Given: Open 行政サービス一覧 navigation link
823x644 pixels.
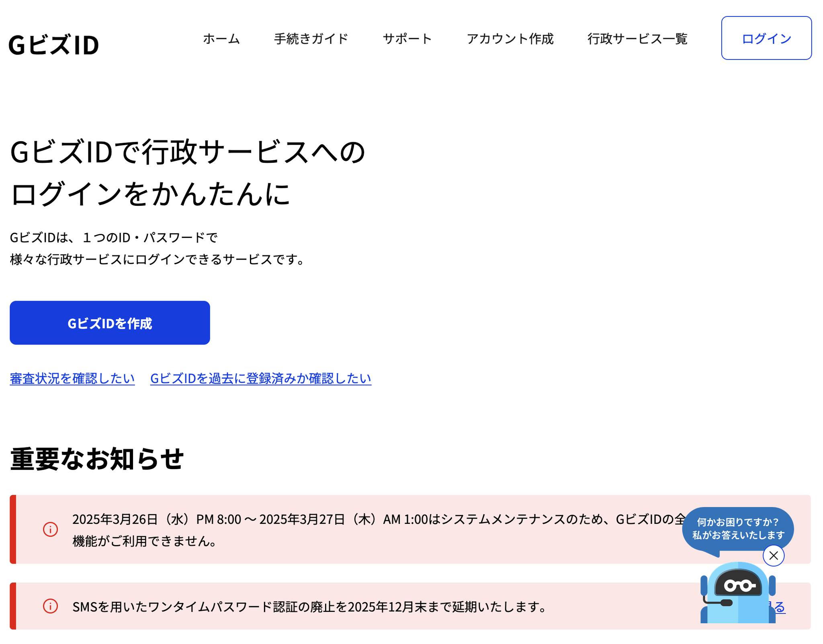Looking at the screenshot, I should coord(637,39).
